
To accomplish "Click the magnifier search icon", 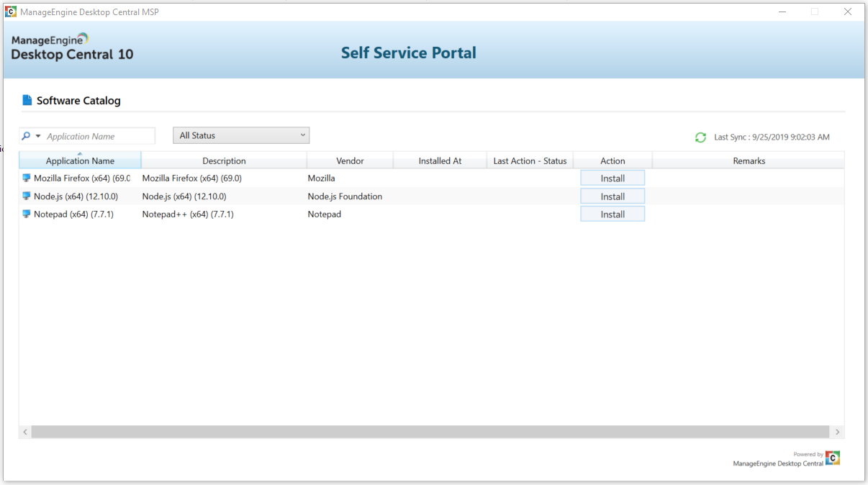I will click(x=26, y=135).
